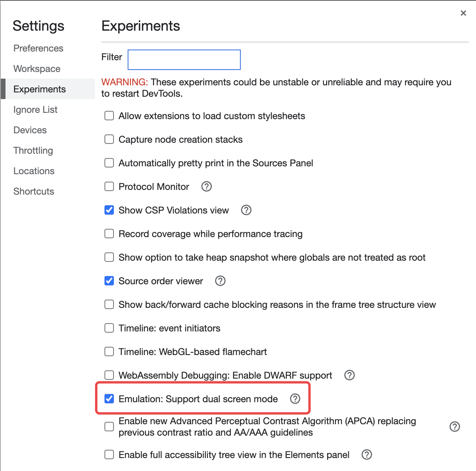
Task: Select the Shortcuts settings tab
Action: pos(34,191)
